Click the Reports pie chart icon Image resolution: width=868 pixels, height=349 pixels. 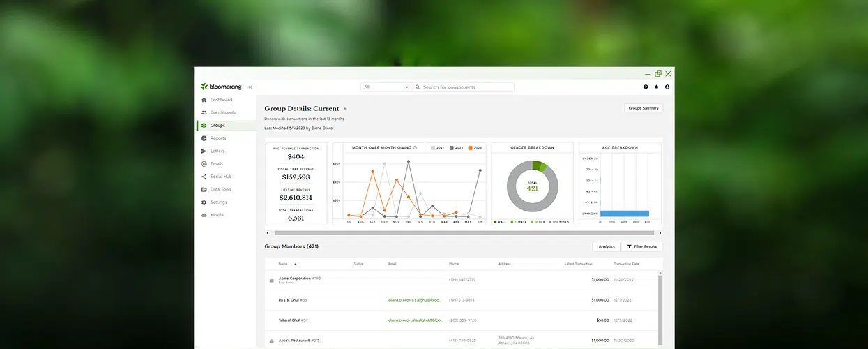(204, 138)
